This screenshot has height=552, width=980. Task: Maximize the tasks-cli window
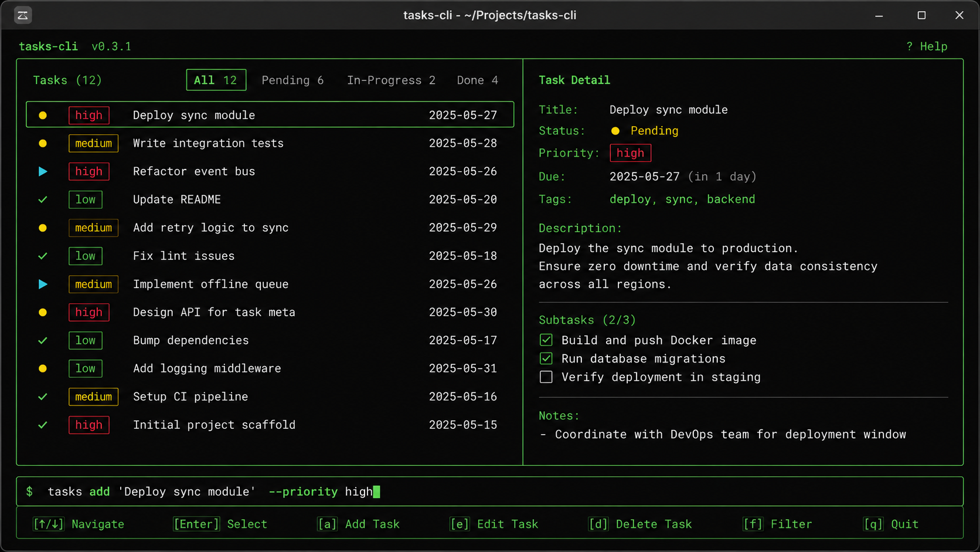pyautogui.click(x=921, y=15)
